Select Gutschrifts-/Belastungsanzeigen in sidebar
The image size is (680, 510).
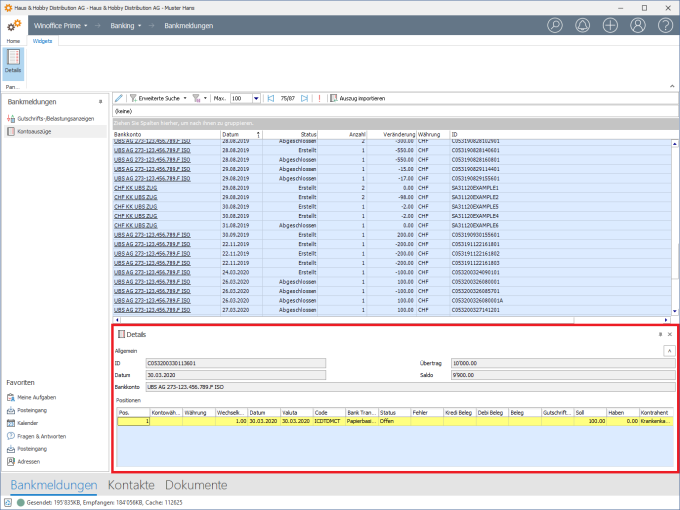click(x=55, y=118)
